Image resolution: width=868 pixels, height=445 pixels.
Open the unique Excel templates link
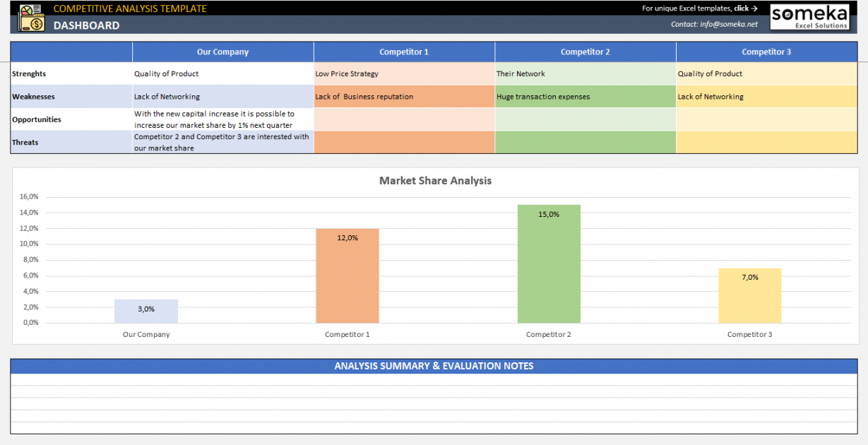699,8
